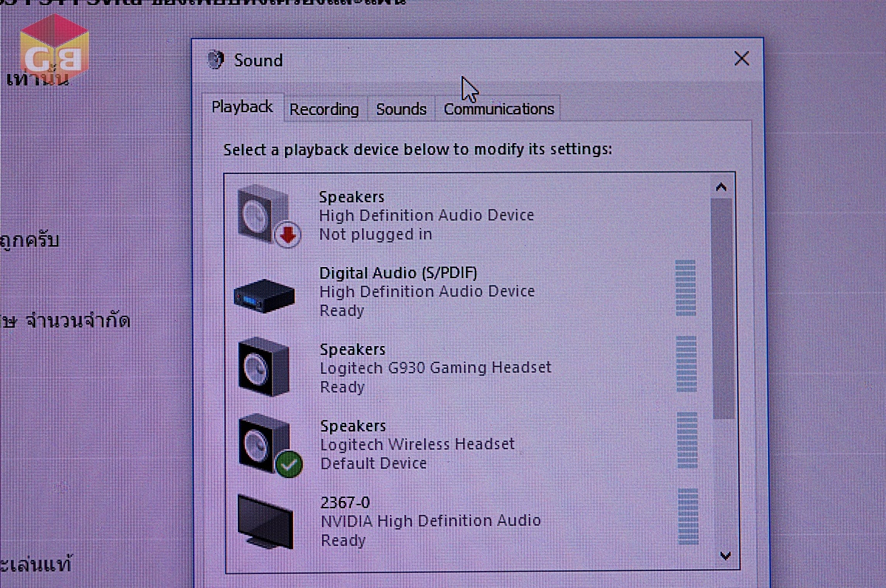Click 'Select a playback device below' instruction text
Image resolution: width=886 pixels, height=588 pixels.
coord(418,150)
